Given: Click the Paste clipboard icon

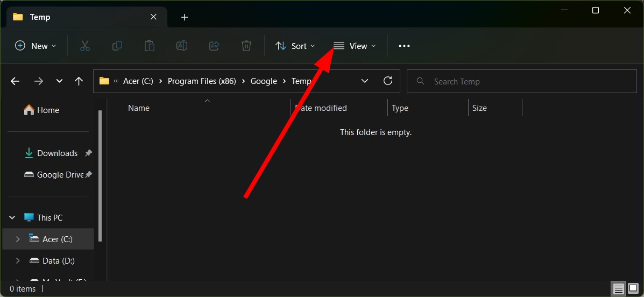Looking at the screenshot, I should tap(150, 46).
